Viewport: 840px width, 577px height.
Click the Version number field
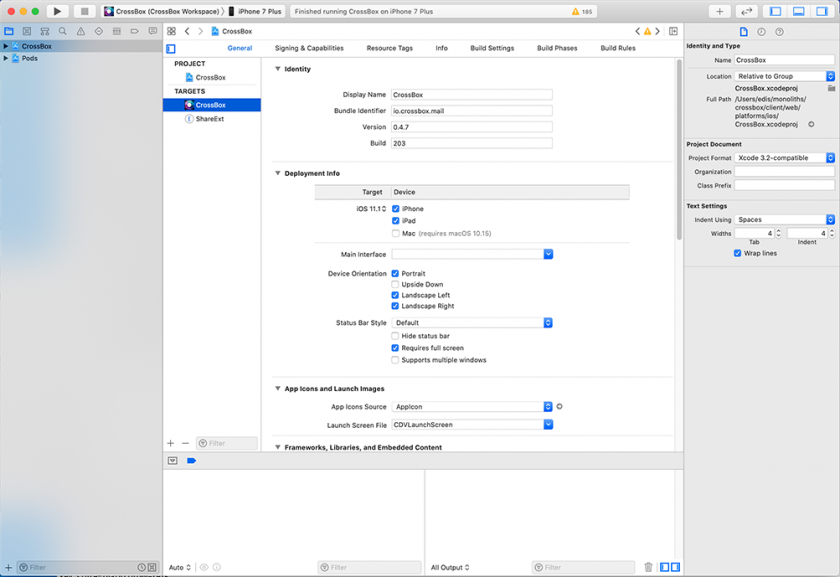tap(471, 127)
